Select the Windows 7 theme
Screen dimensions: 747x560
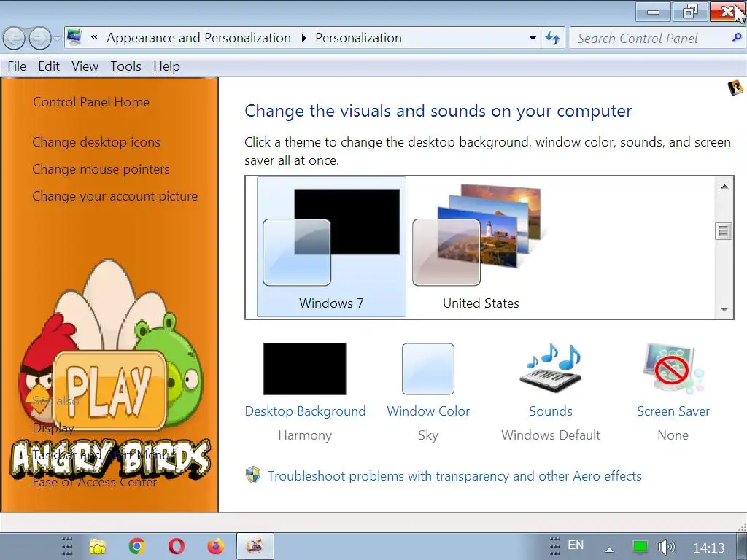[332, 246]
